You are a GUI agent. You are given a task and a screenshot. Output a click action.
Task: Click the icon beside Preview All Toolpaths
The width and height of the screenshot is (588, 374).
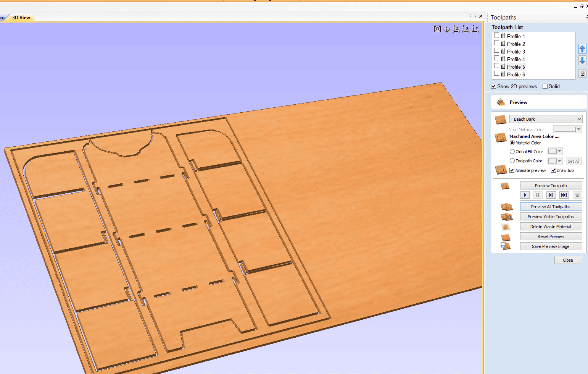coord(506,207)
